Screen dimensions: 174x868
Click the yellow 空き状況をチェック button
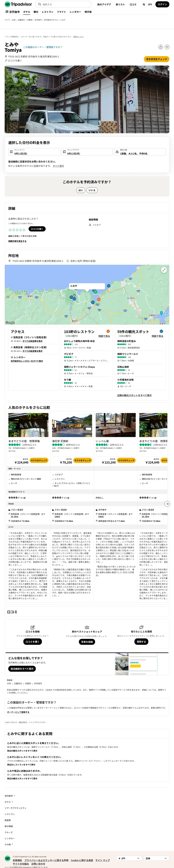click(x=156, y=59)
